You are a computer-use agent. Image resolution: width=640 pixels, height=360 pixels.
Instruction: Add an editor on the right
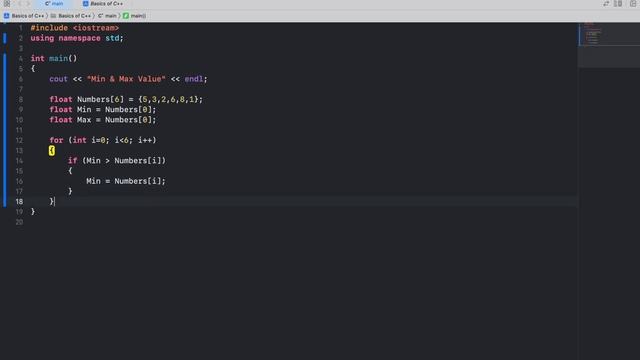coord(633,4)
